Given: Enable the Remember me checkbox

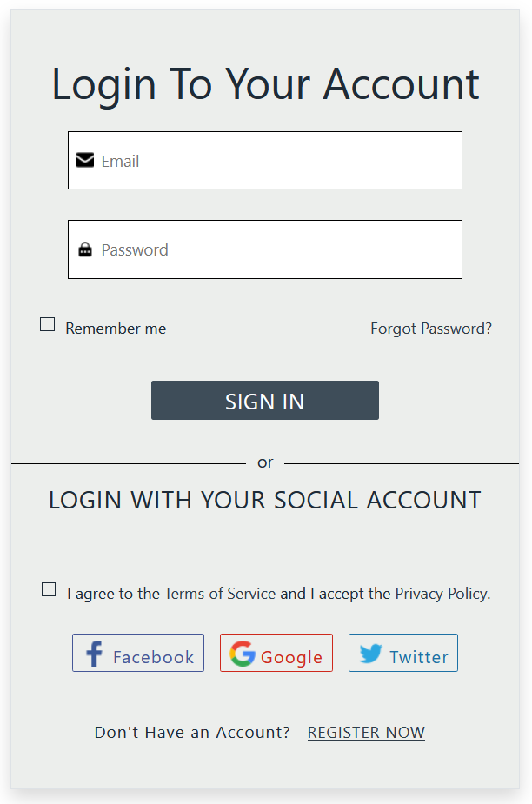Looking at the screenshot, I should pyautogui.click(x=48, y=325).
